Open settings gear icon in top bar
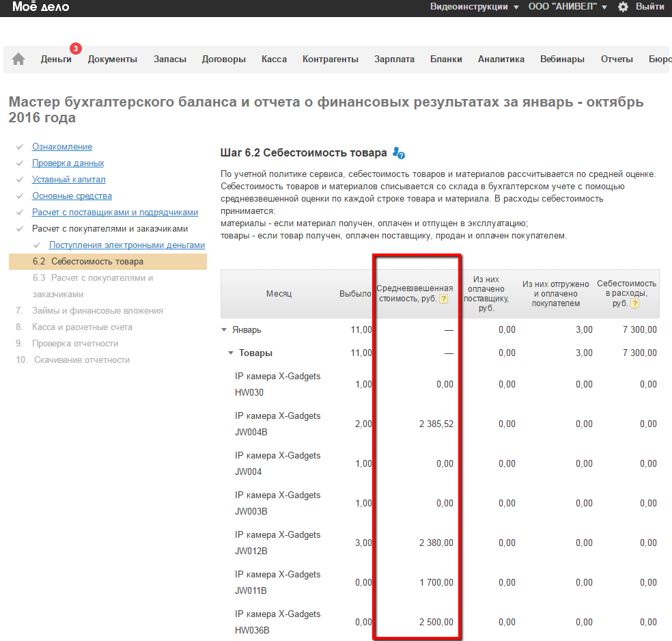This screenshot has width=672, height=641. point(623,7)
